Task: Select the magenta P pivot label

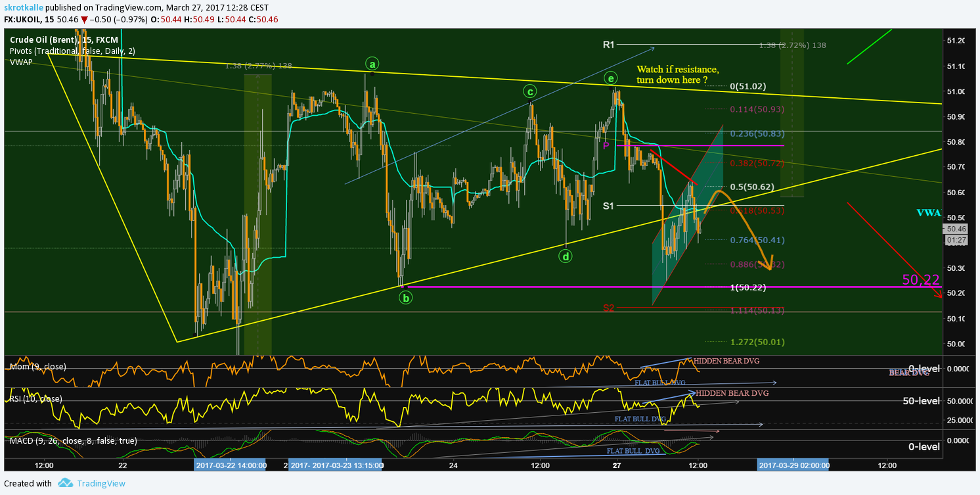Action: [606, 145]
